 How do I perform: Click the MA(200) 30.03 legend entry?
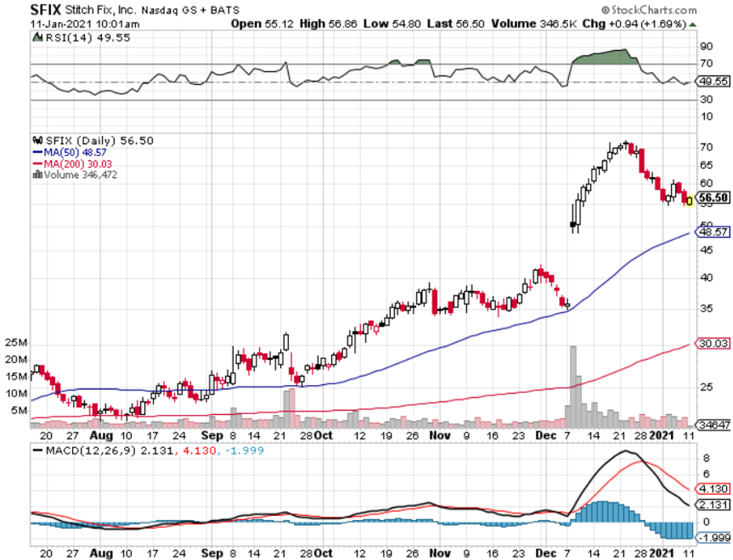point(72,164)
